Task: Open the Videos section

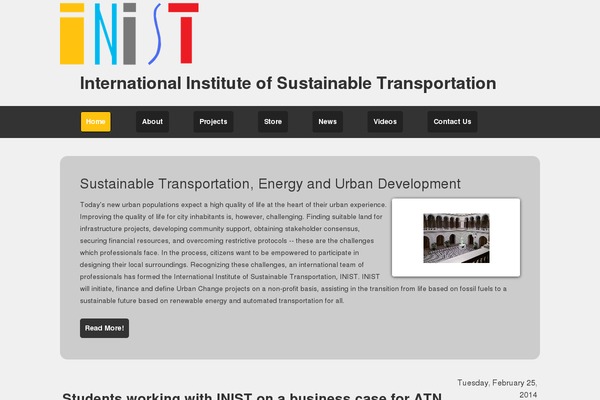Action: (385, 122)
